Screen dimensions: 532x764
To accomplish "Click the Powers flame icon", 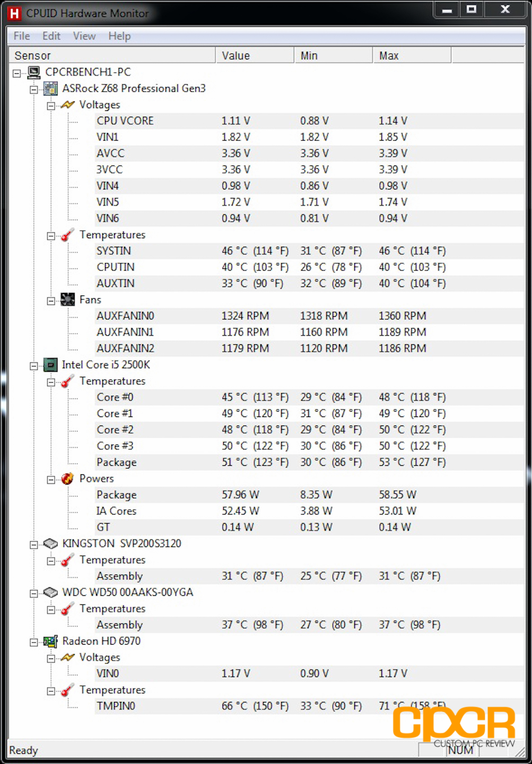I will [x=67, y=479].
